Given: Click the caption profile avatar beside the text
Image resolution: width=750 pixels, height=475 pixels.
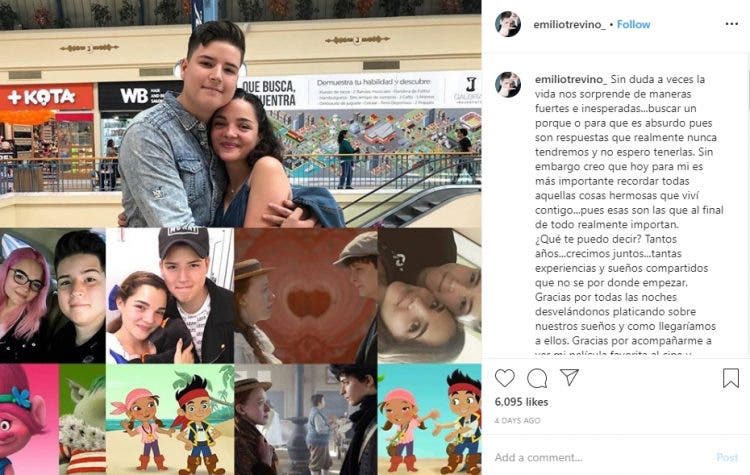Looking at the screenshot, I should coord(508,85).
